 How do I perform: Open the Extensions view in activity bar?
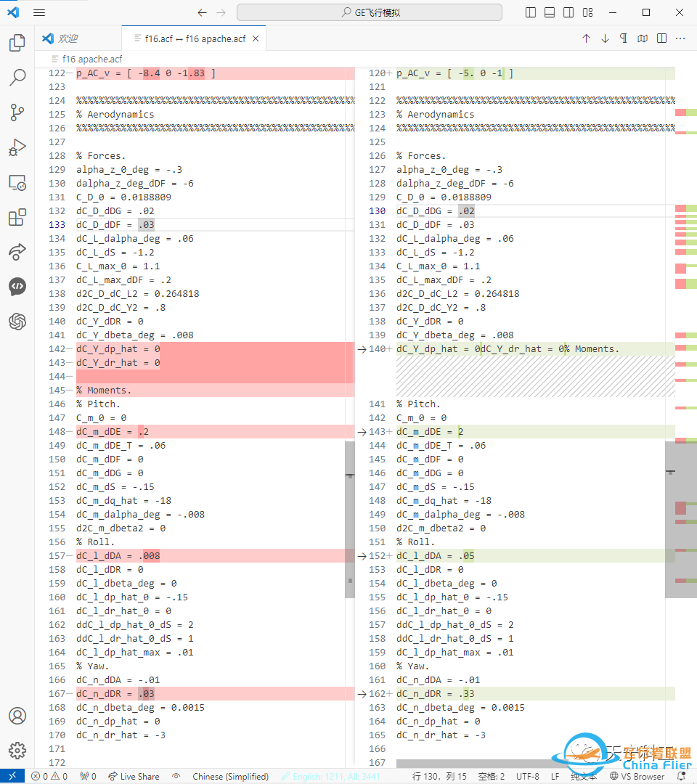coord(17,217)
